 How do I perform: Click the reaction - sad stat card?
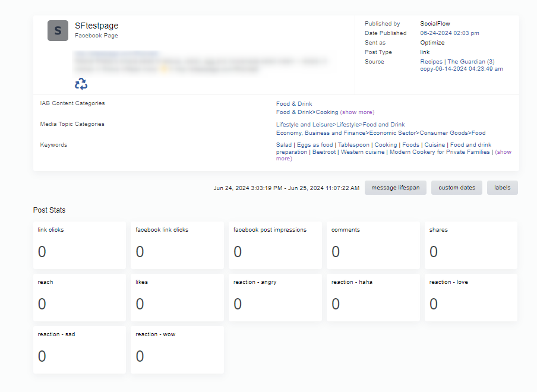tap(80, 350)
